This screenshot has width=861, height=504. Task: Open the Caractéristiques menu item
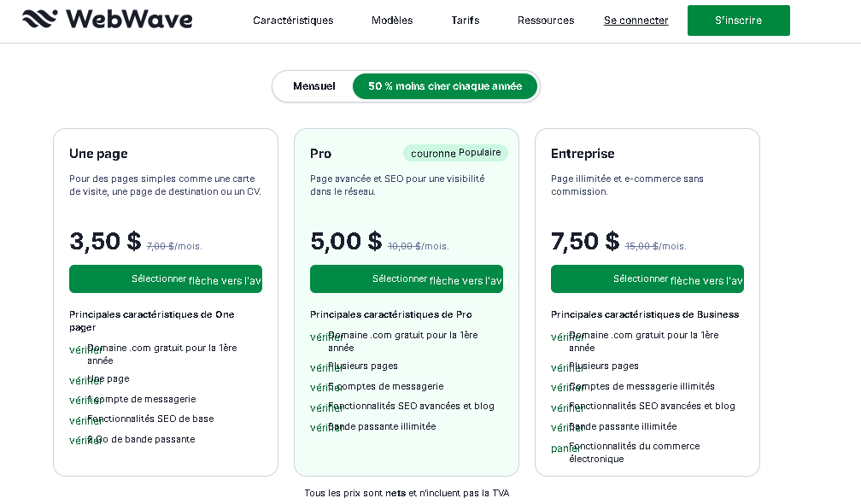click(x=293, y=20)
